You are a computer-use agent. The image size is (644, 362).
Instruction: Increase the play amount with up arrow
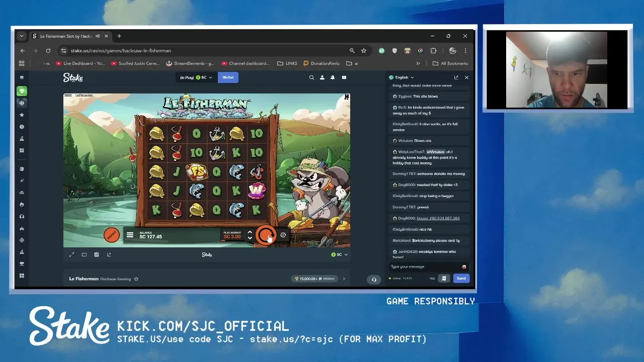pyautogui.click(x=250, y=232)
